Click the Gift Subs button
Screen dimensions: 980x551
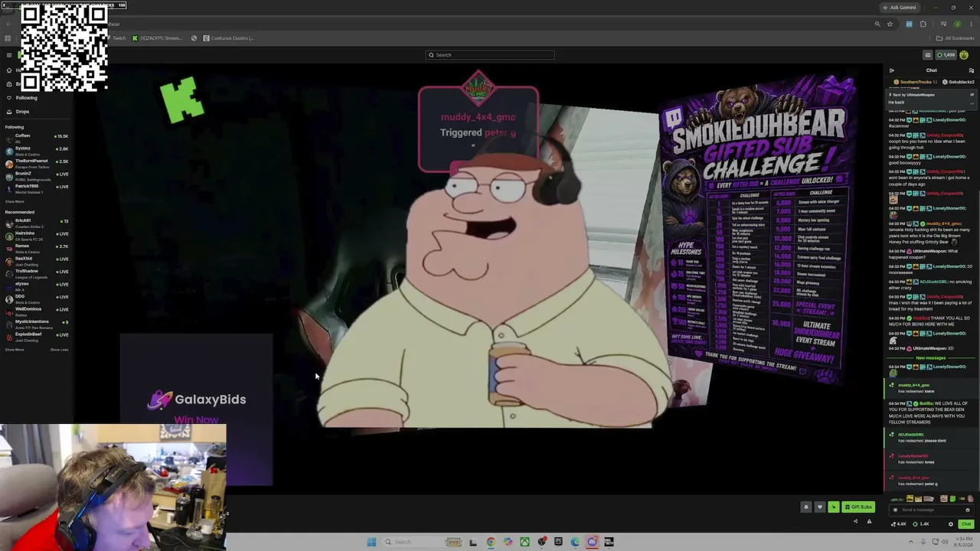[x=858, y=507]
